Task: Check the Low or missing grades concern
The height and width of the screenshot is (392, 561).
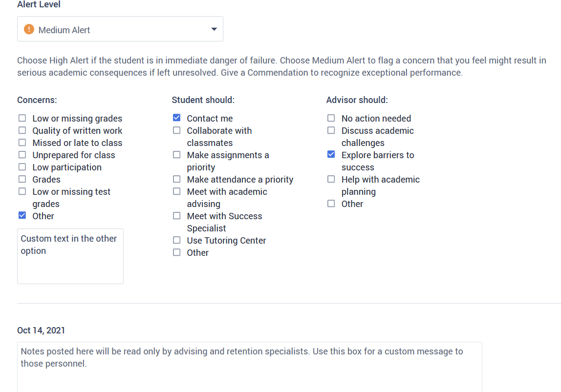Action: coord(22,118)
